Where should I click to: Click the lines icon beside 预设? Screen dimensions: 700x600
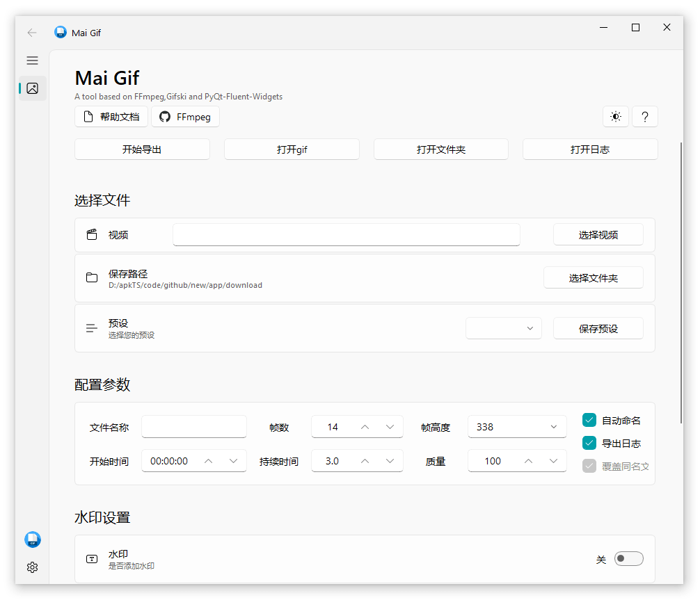pos(92,328)
